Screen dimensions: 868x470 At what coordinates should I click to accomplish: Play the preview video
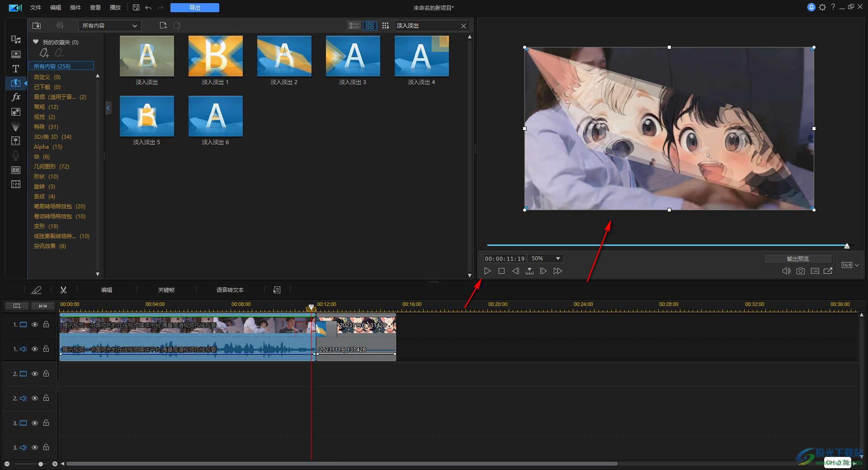(487, 271)
